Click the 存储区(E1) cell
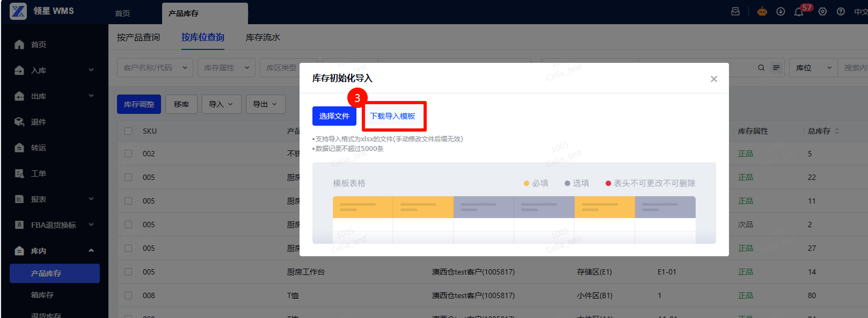 (594, 272)
